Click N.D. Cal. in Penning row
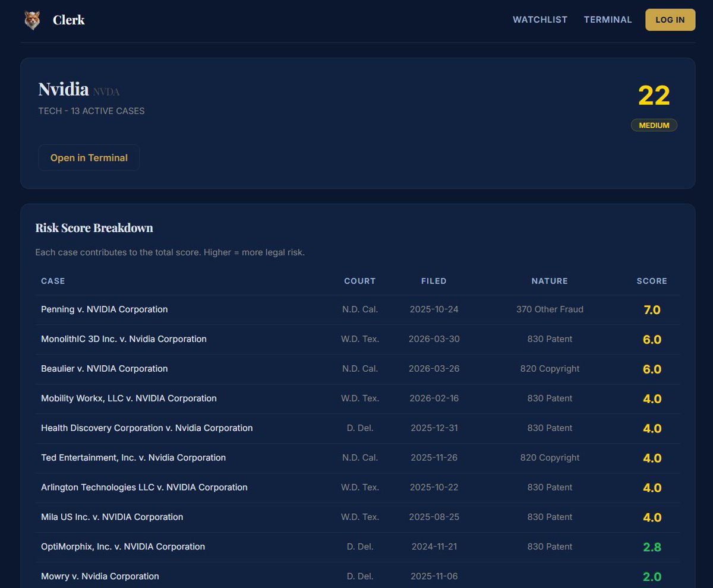Viewport: 713px width, 588px height. click(360, 309)
